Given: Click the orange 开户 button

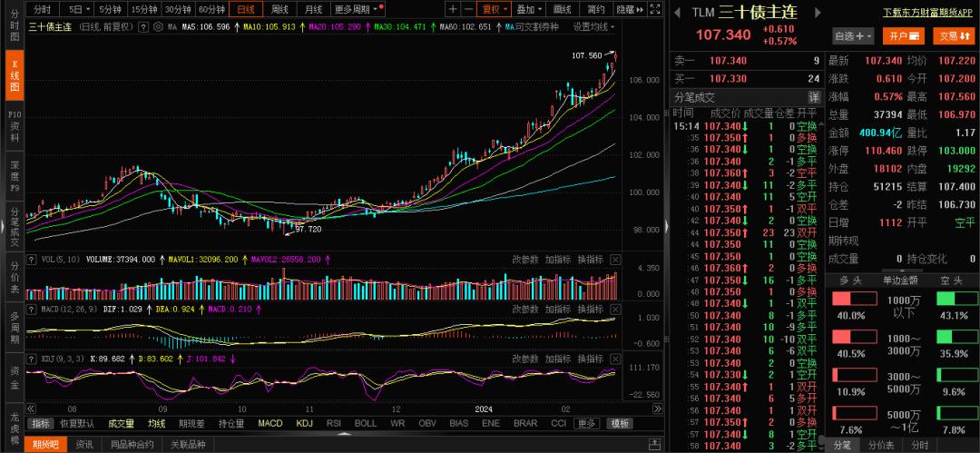Looking at the screenshot, I should (900, 36).
